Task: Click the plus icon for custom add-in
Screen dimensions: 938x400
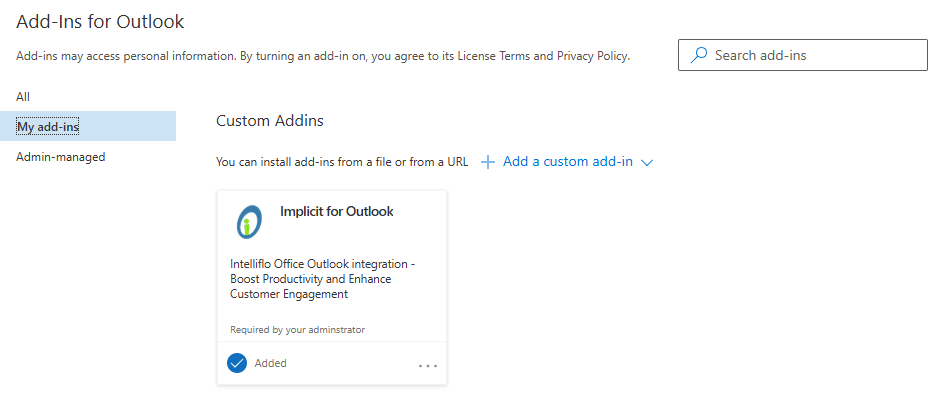Action: pyautogui.click(x=488, y=162)
